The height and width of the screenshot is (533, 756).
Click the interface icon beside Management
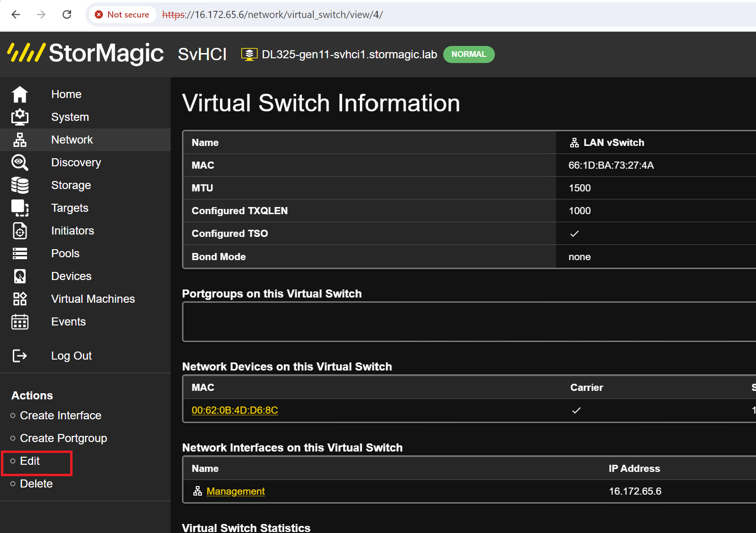click(x=198, y=491)
